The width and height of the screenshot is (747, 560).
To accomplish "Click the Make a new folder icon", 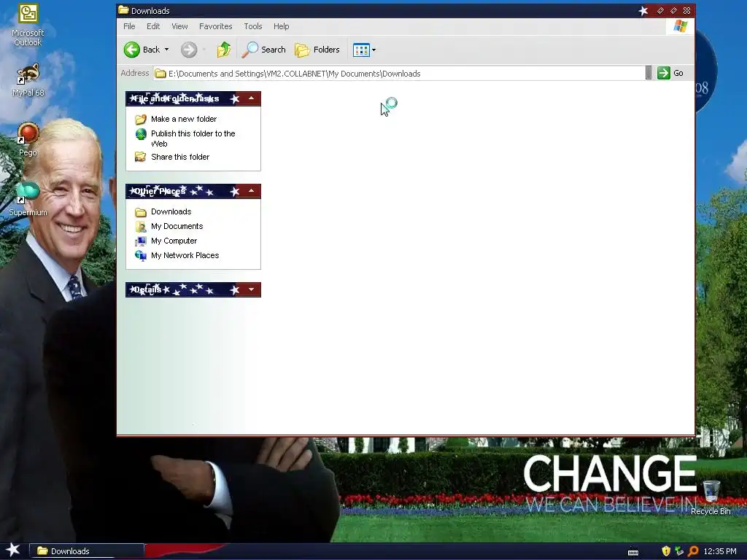I will click(x=141, y=119).
